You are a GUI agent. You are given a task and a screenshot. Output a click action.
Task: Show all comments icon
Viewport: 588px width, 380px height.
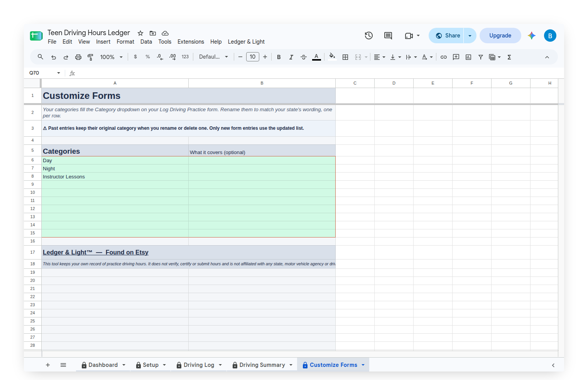point(388,36)
